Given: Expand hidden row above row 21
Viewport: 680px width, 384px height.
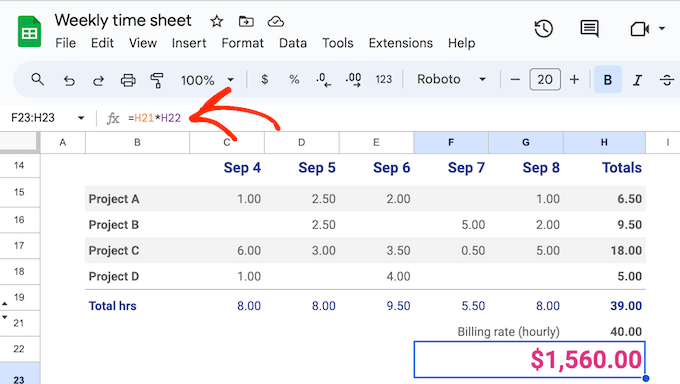Looking at the screenshot, I should 5,317.
